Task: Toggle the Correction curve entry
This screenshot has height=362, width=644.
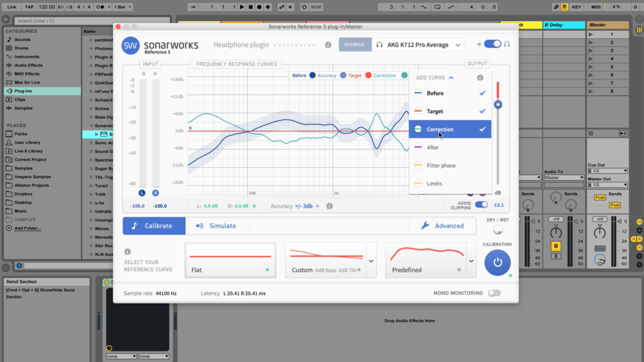Action: (450, 129)
